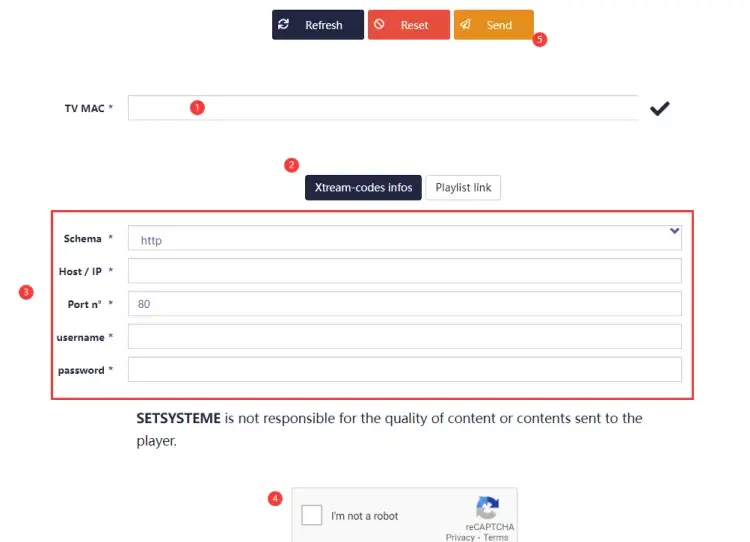Click the refresh arrows icon
Image resolution: width=750 pixels, height=542 pixels.
pyautogui.click(x=284, y=25)
